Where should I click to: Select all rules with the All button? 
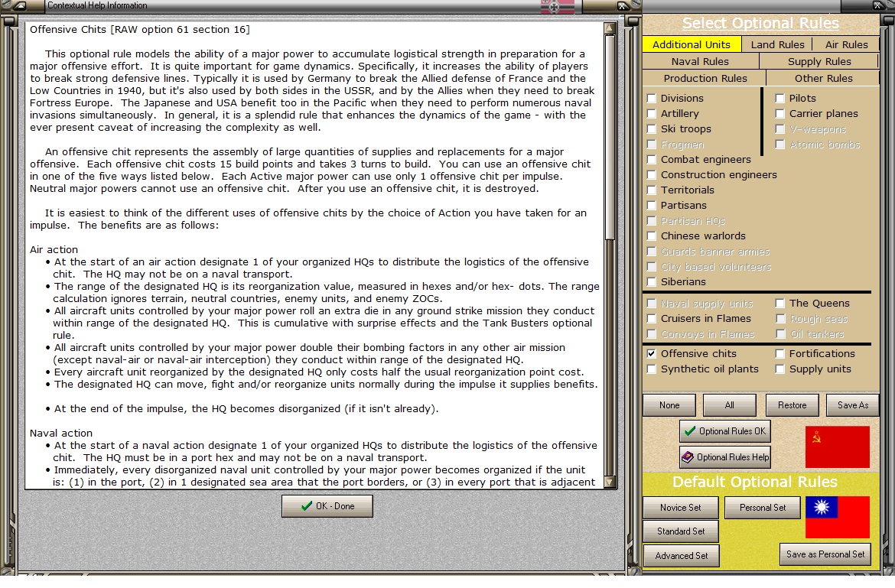730,405
